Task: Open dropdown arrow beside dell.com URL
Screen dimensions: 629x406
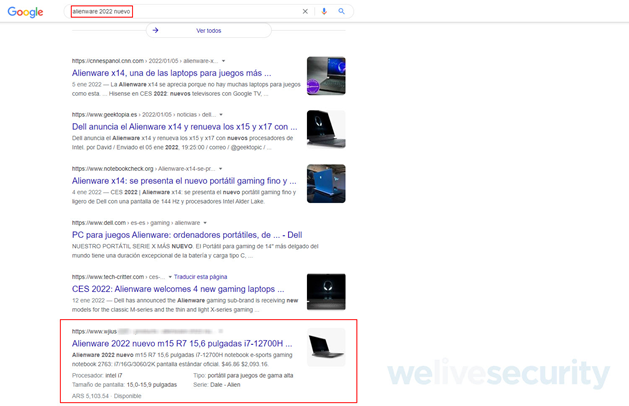Action: point(205,222)
